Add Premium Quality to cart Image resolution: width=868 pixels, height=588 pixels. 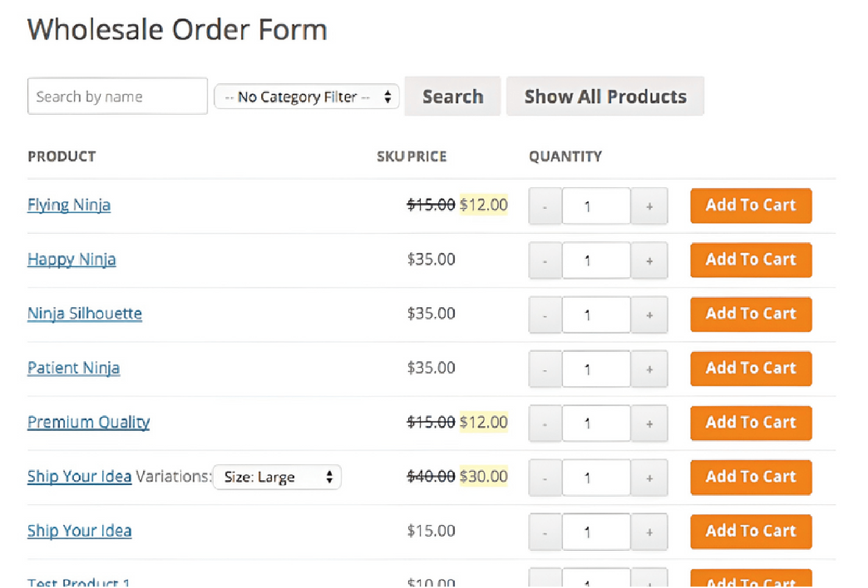[x=750, y=422]
